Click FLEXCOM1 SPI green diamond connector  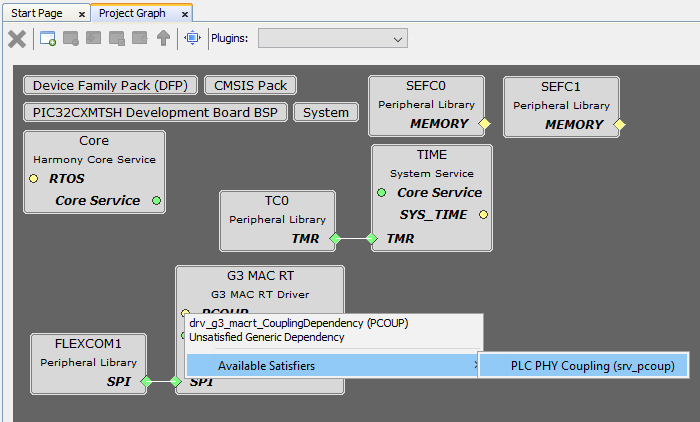coord(146,381)
